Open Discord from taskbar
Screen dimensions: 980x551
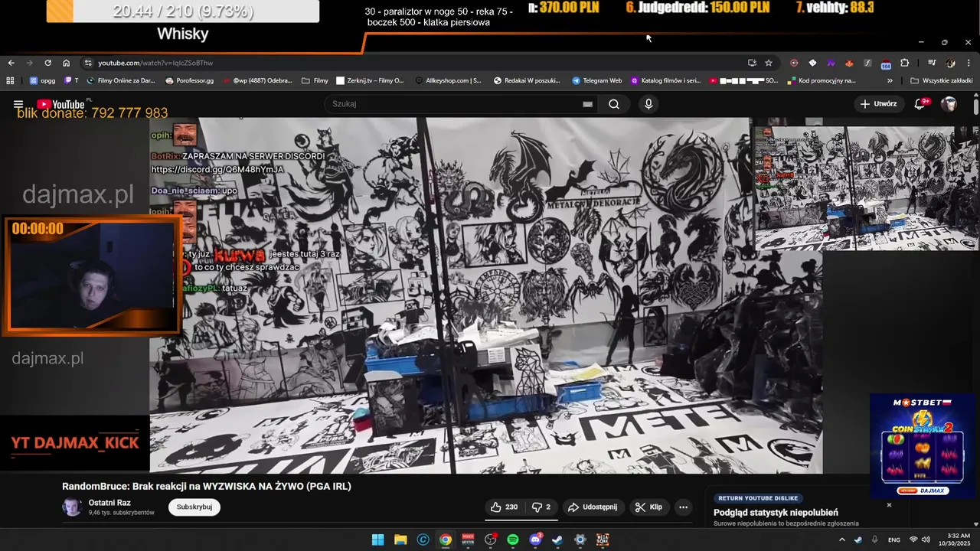pyautogui.click(x=535, y=540)
